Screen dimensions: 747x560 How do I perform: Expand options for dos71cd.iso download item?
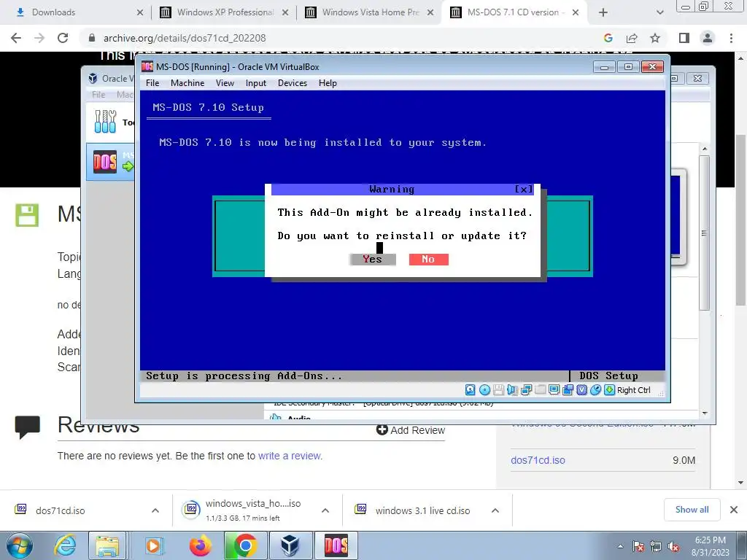coord(155,510)
